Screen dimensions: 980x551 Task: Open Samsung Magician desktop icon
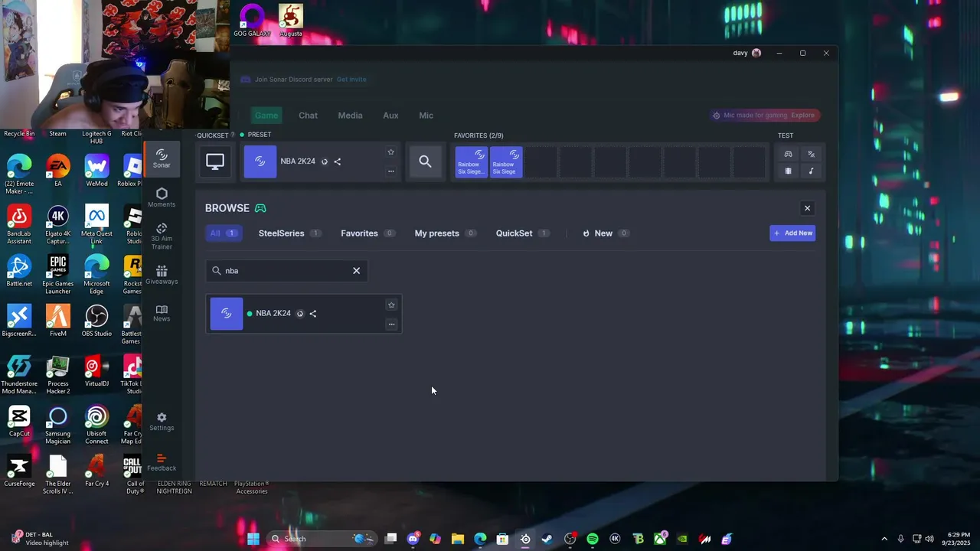click(x=57, y=425)
